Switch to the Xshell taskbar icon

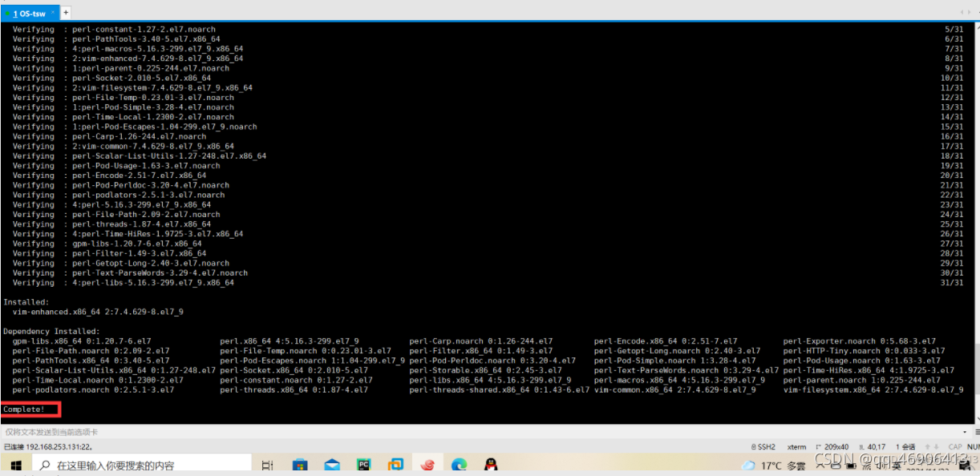coord(427,466)
